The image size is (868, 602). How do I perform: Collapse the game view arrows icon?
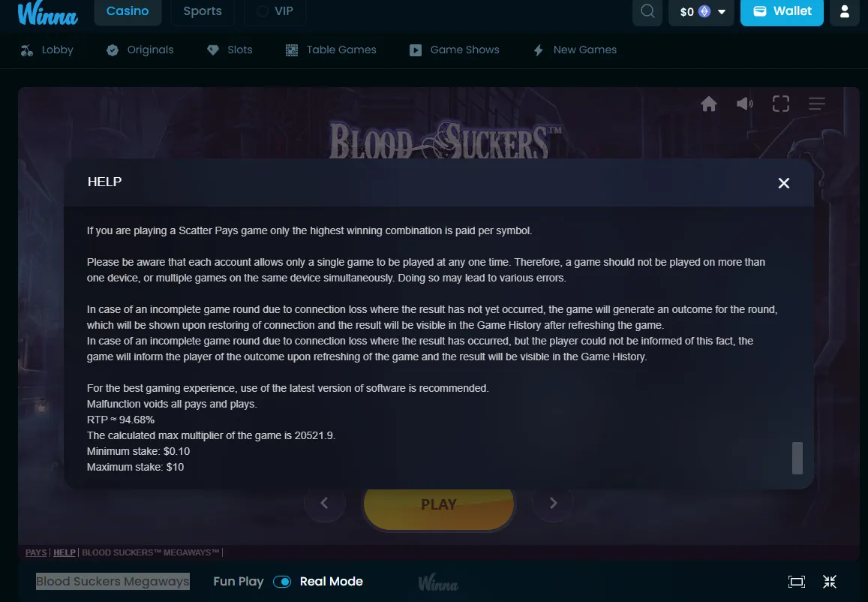(x=829, y=582)
